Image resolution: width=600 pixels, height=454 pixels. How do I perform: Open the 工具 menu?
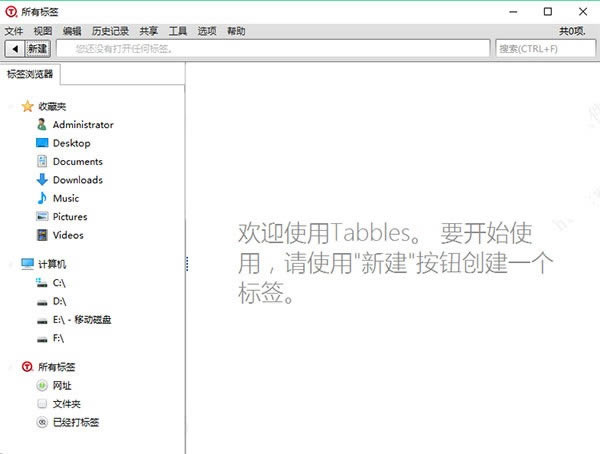pyautogui.click(x=178, y=31)
